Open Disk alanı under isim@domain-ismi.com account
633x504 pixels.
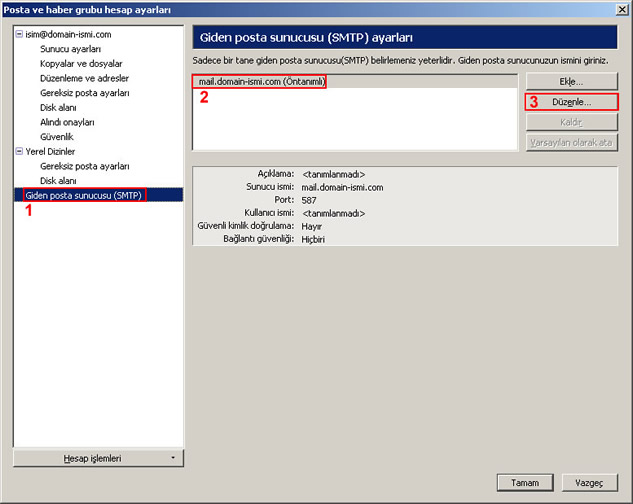(x=58, y=107)
